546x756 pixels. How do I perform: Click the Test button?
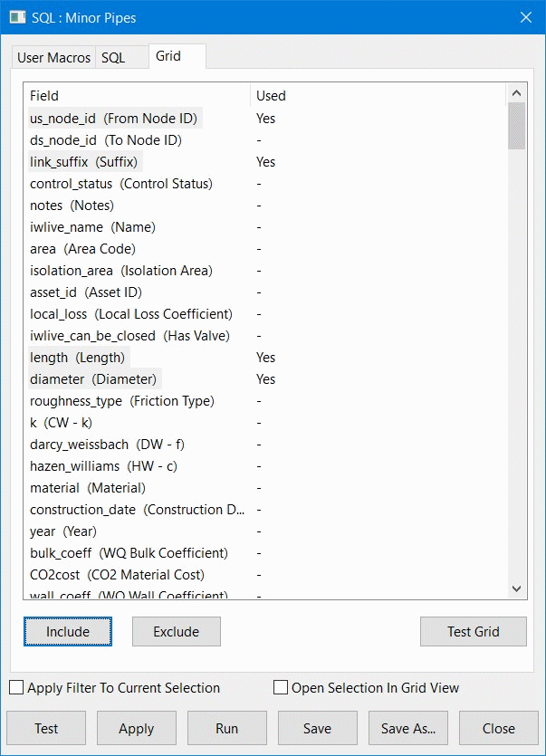tap(45, 728)
